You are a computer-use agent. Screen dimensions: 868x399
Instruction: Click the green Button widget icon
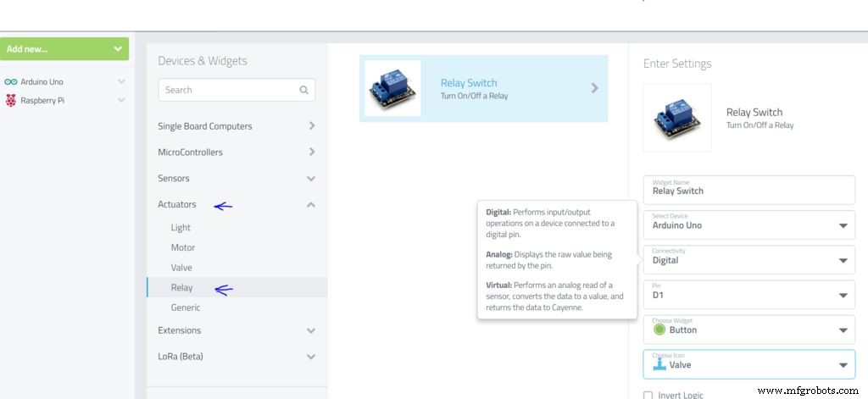pyautogui.click(x=658, y=330)
